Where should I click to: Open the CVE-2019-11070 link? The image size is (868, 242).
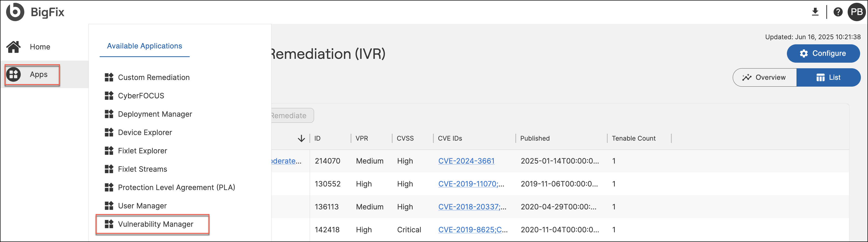(467, 184)
